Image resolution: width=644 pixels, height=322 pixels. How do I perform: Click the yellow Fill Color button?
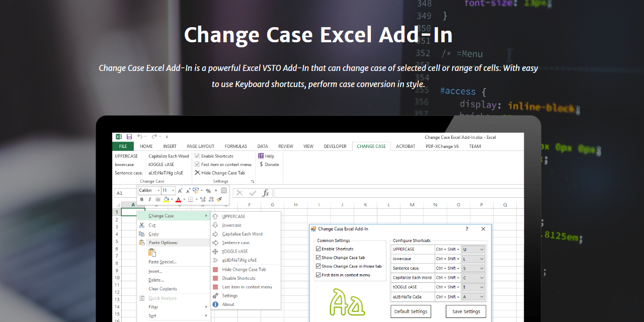[166, 199]
